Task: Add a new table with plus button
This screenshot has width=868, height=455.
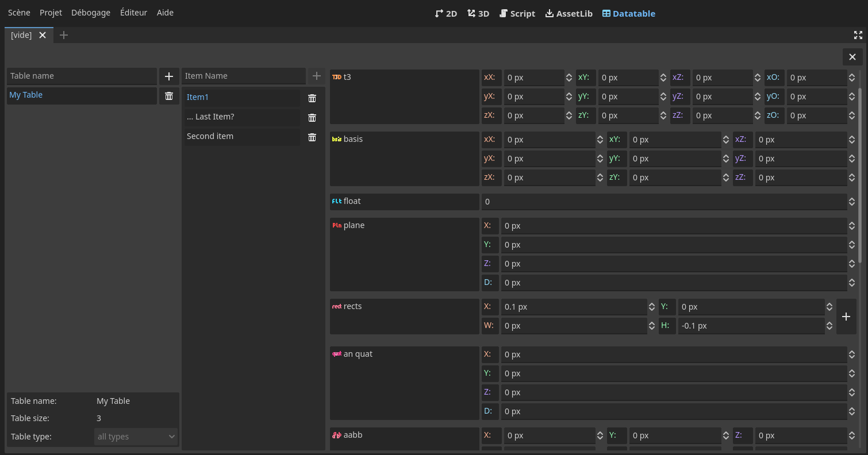Action: [x=169, y=76]
